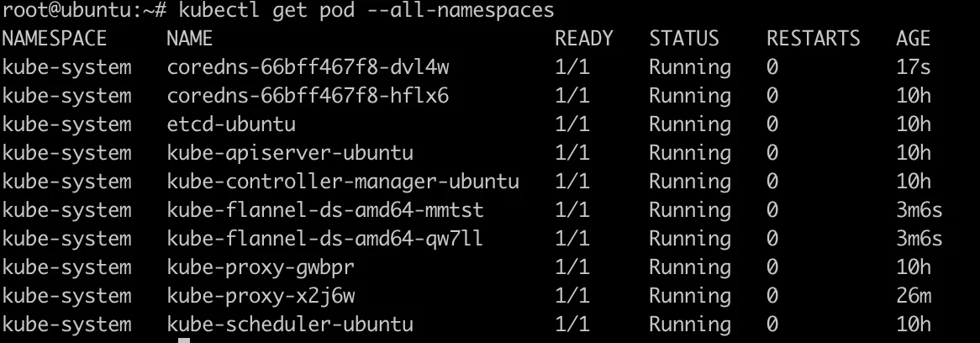
Task: Select kube-controller-manager-ubuntu pod name
Action: point(343,182)
